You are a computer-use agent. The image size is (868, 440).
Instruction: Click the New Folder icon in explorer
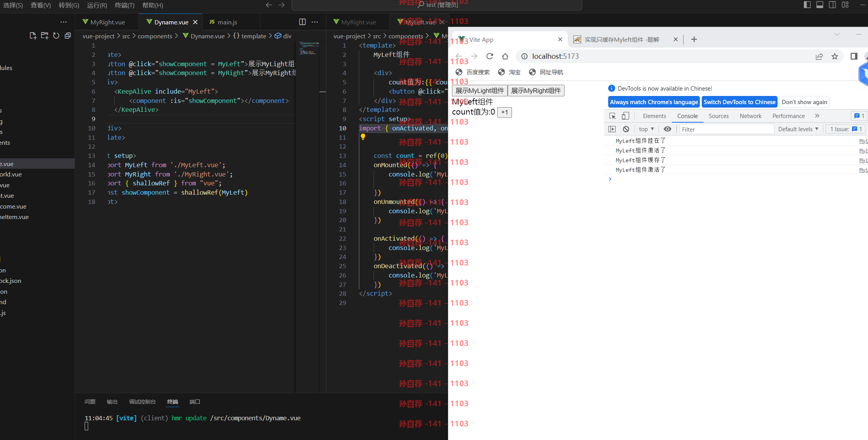(x=45, y=36)
